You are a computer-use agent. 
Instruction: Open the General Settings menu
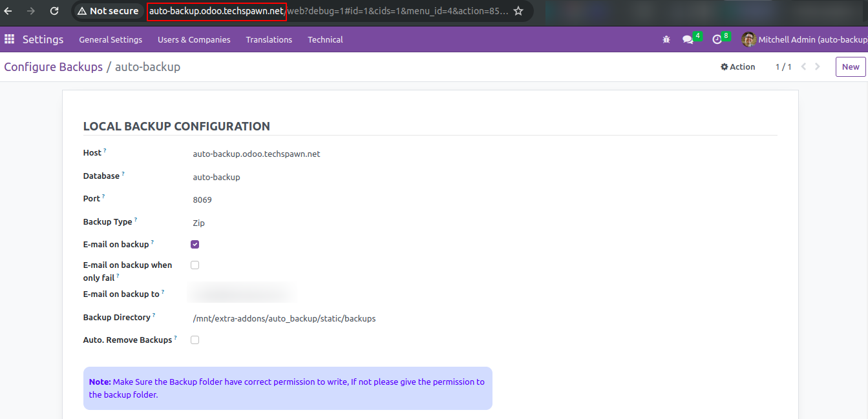pyautogui.click(x=111, y=39)
